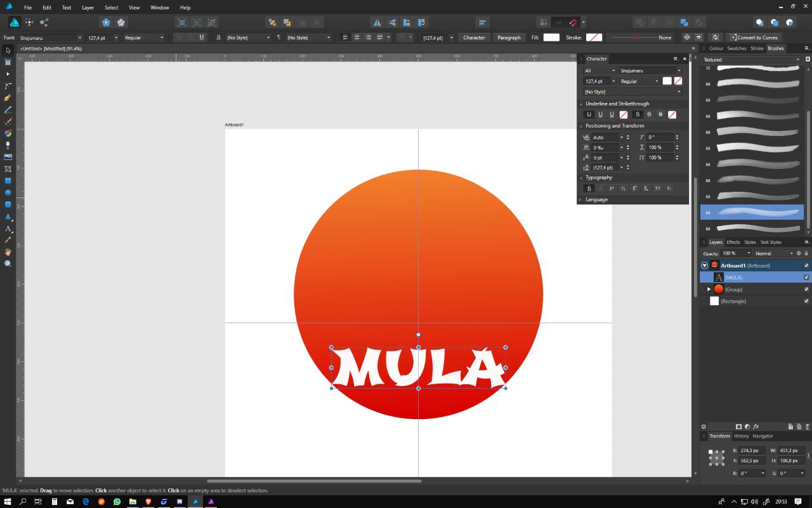Activate the Artistic Text tool
This screenshot has height=508, width=812.
point(8,229)
